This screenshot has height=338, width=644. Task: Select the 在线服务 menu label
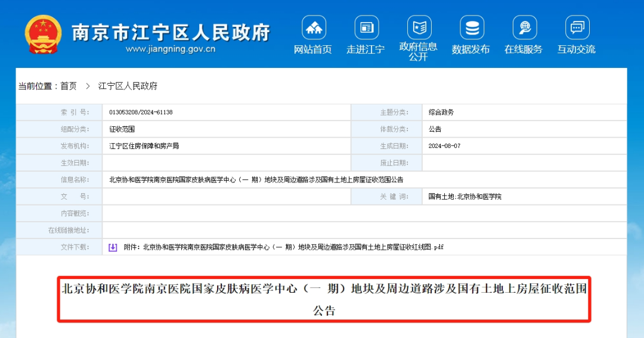click(x=524, y=49)
